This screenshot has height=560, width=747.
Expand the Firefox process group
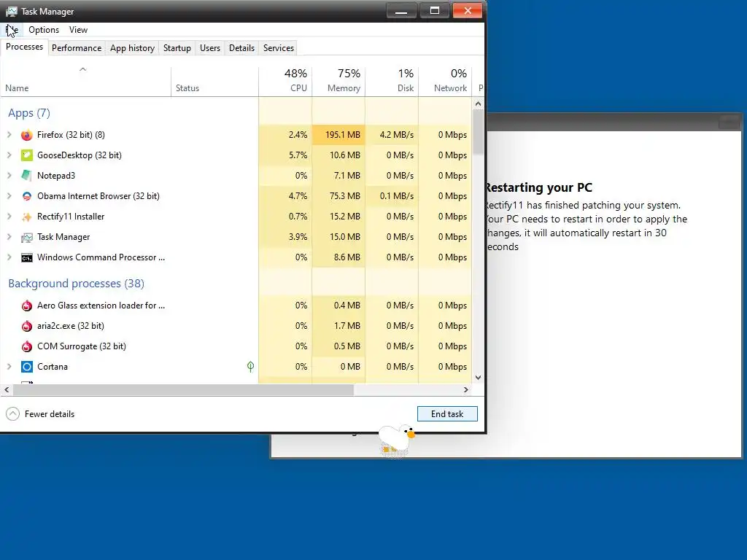click(x=9, y=135)
